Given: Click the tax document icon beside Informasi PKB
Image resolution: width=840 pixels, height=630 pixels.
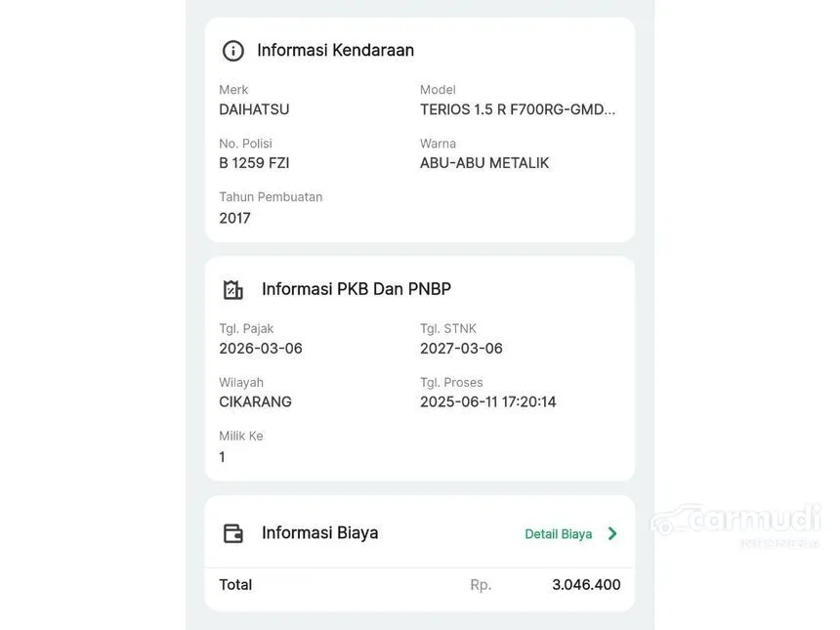Looking at the screenshot, I should [x=233, y=290].
